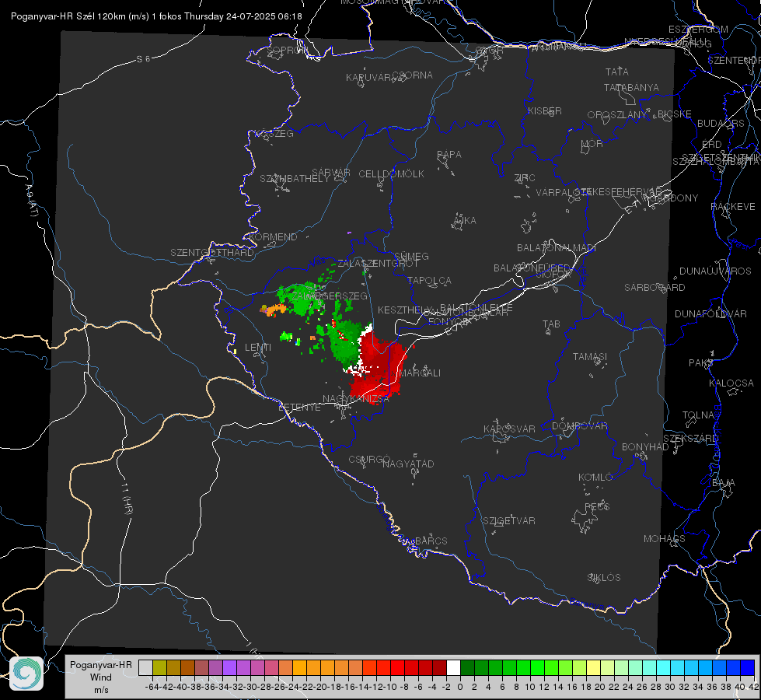Image resolution: width=761 pixels, height=700 pixels.
Task: Click the TAMÁSI city label
Action: [590, 357]
